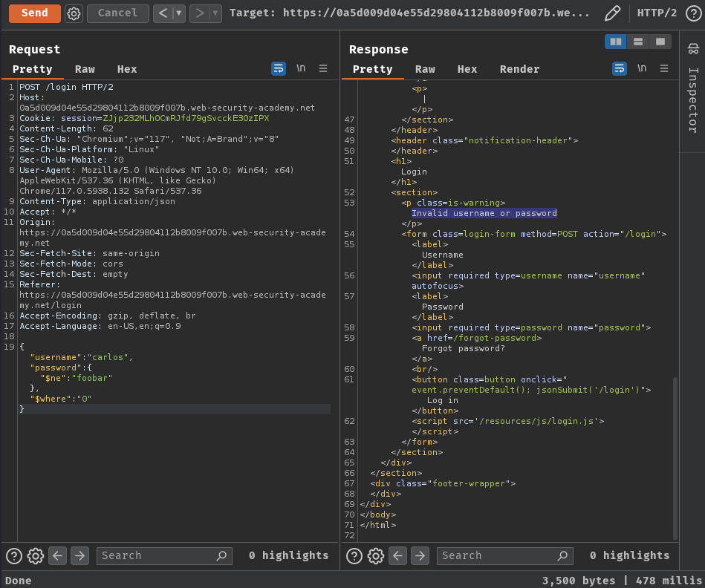Edit target with the pencil icon
The image size is (705, 588).
(x=612, y=13)
